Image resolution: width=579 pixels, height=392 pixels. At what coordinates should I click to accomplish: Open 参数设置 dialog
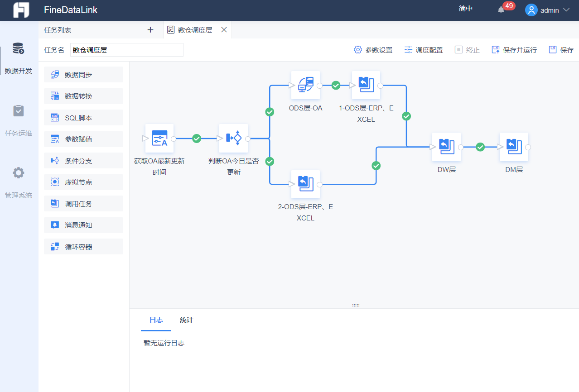tap(373, 50)
